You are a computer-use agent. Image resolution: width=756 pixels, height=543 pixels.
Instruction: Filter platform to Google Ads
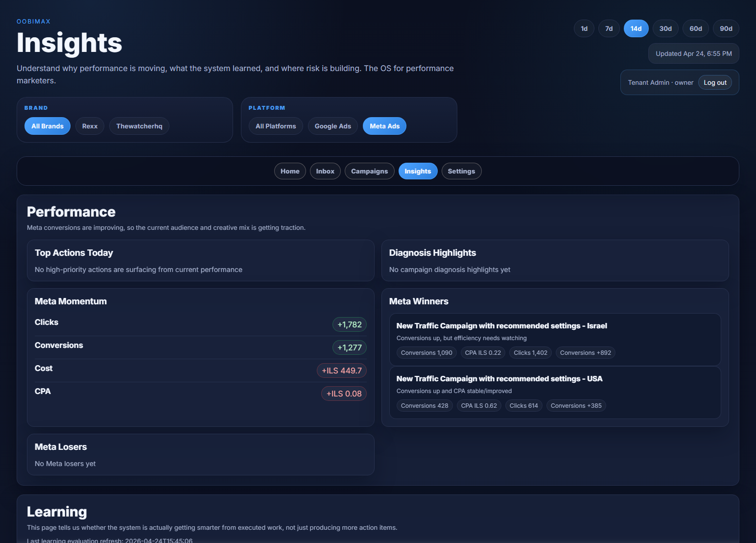coord(332,126)
